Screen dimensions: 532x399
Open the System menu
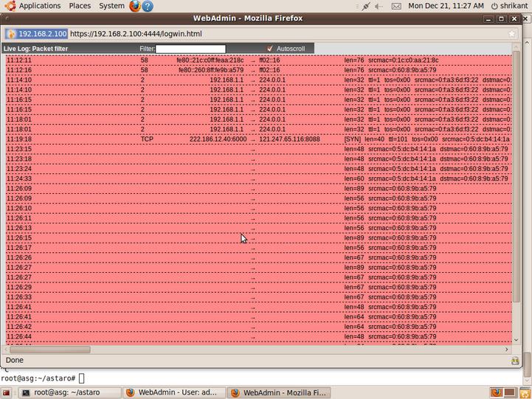click(x=111, y=6)
